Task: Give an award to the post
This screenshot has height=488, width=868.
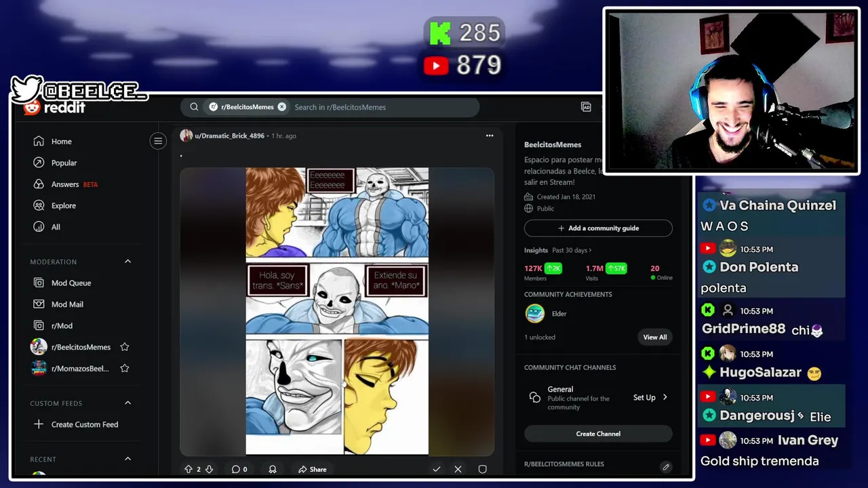Action: coord(273,469)
